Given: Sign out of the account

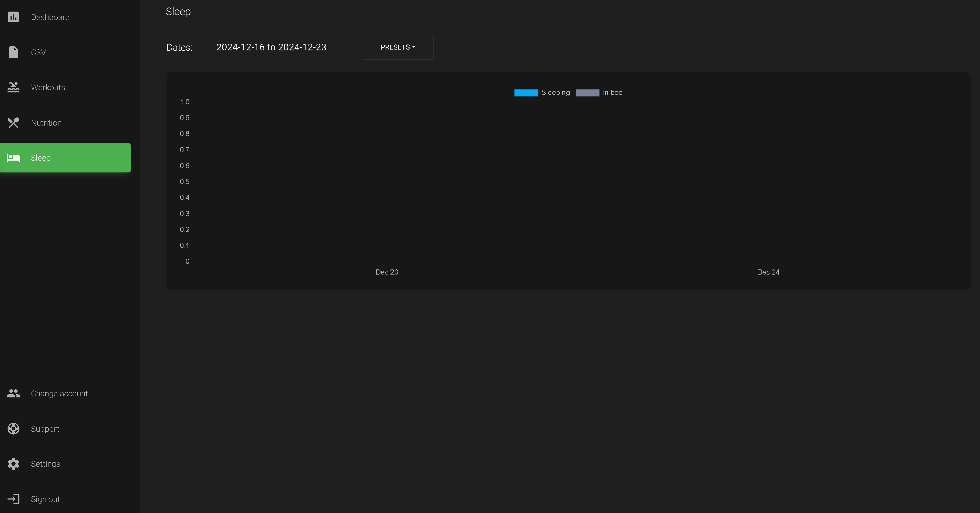Looking at the screenshot, I should tap(65, 499).
